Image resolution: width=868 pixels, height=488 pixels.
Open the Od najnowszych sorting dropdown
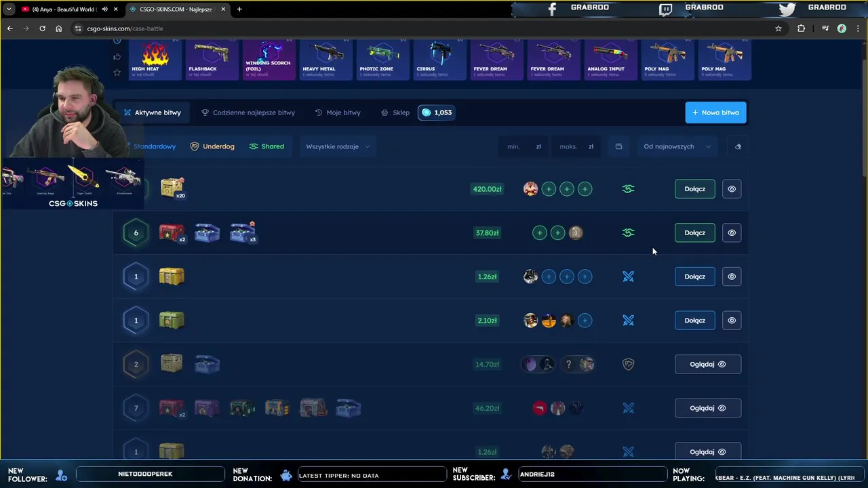[x=677, y=146]
